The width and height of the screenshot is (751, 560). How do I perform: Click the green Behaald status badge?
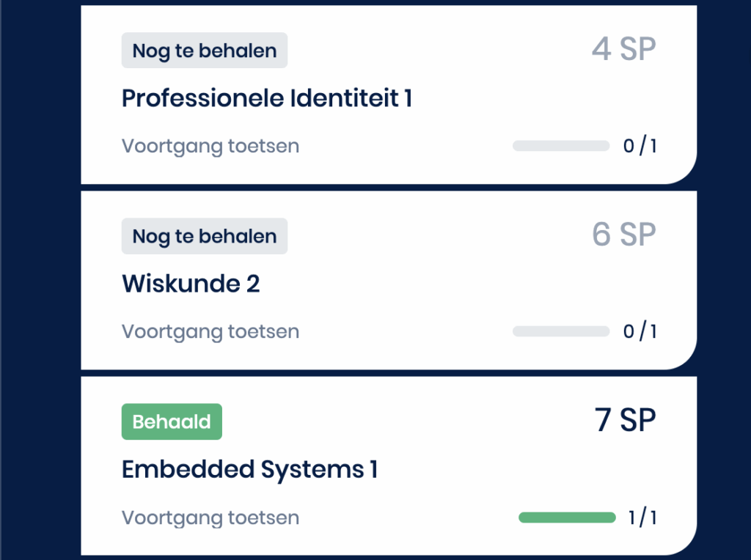(172, 422)
